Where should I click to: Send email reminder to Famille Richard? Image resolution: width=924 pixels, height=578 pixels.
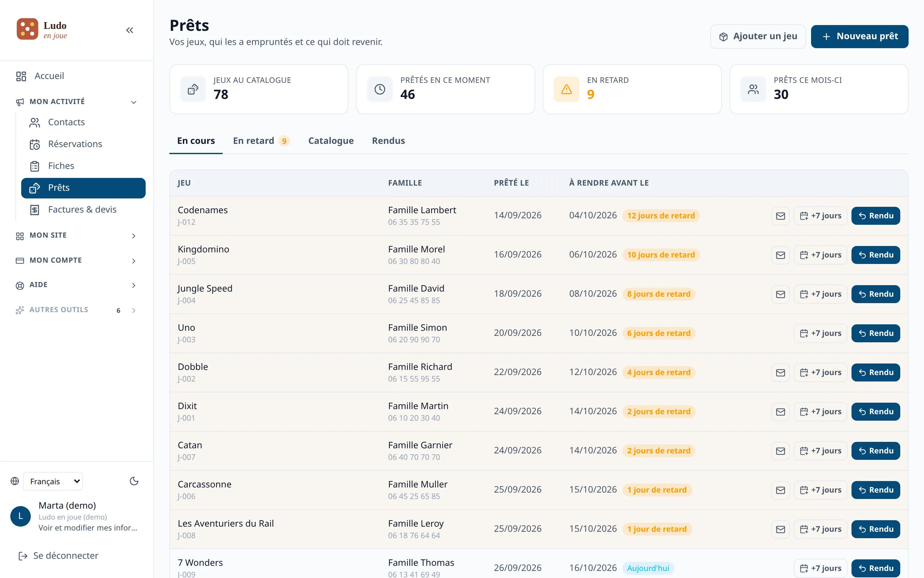780,373
